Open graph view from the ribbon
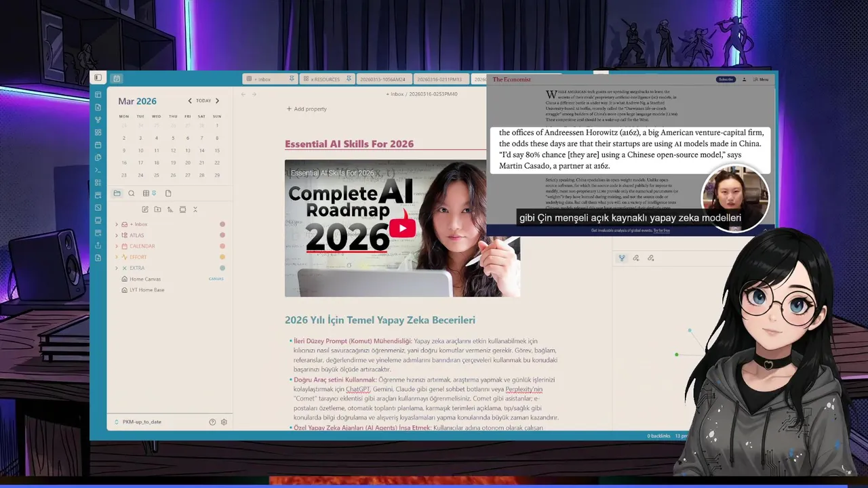 [98, 120]
